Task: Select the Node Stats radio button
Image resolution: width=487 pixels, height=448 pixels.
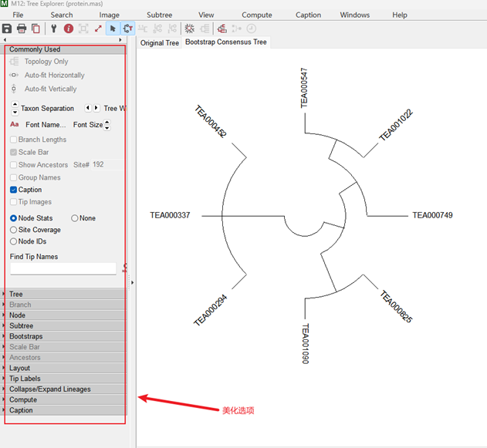Action: click(13, 218)
